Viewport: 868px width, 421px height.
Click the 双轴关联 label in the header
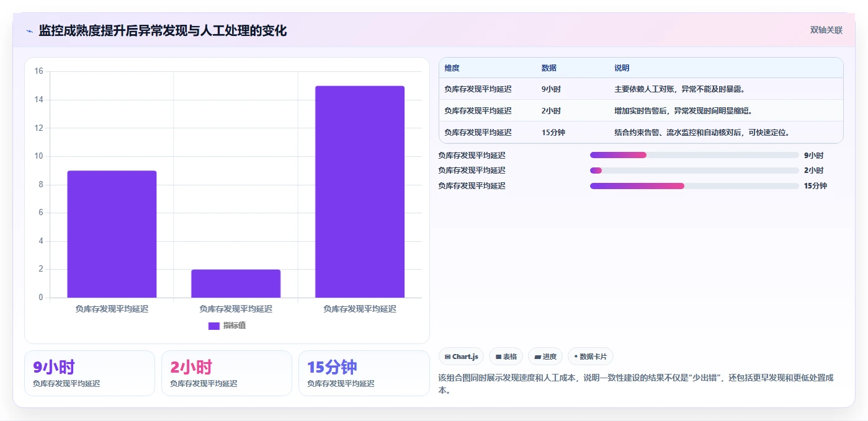826,30
